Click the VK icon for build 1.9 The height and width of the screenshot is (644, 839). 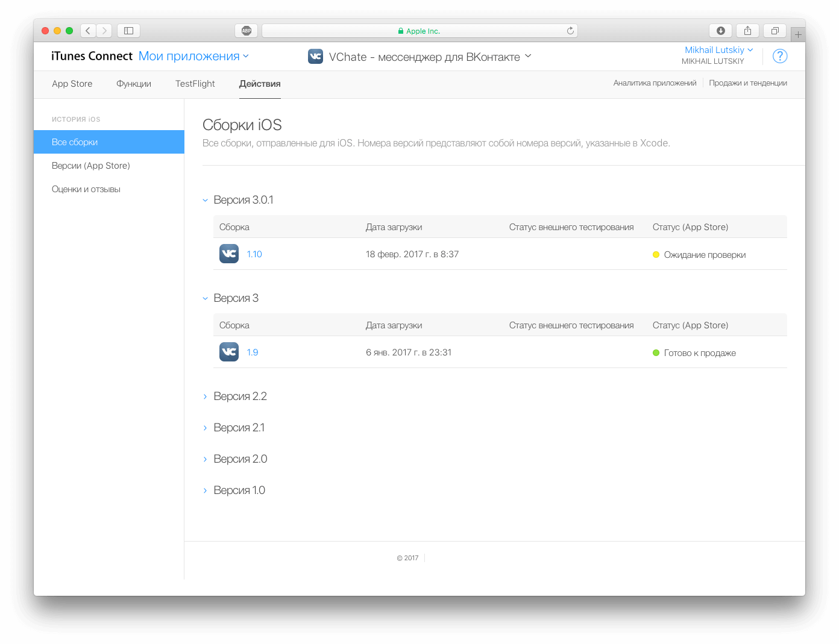(229, 352)
